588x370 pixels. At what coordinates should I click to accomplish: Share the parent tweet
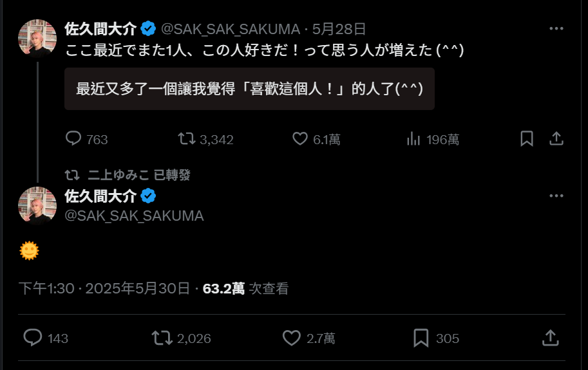(x=556, y=139)
